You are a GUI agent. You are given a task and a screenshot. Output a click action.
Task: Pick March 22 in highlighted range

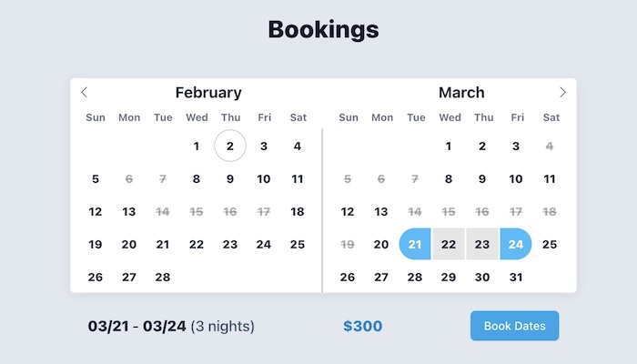[449, 244]
